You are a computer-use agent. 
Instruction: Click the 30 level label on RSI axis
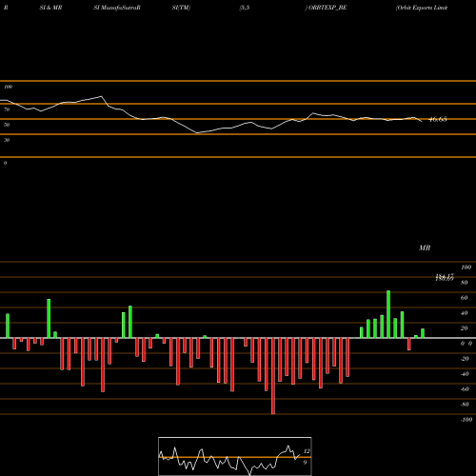[x=7, y=140]
